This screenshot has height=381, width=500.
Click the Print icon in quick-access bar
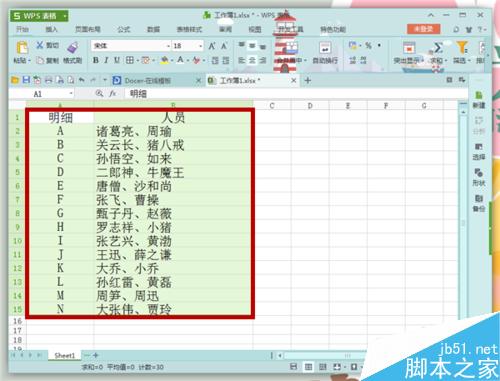pyautogui.click(x=49, y=80)
